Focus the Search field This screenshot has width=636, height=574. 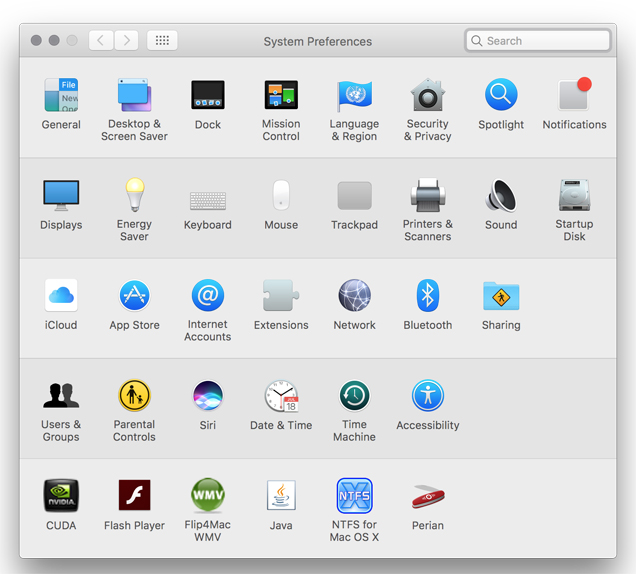coord(538,41)
